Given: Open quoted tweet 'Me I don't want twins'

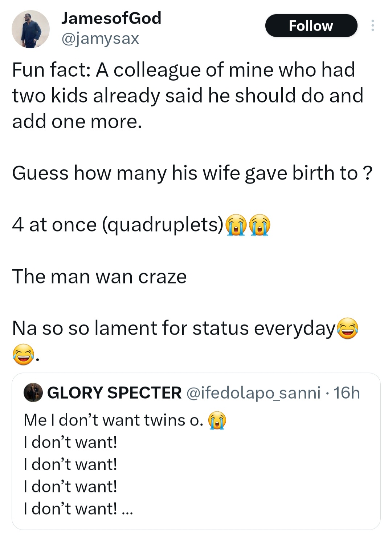Looking at the screenshot, I should point(113,420).
